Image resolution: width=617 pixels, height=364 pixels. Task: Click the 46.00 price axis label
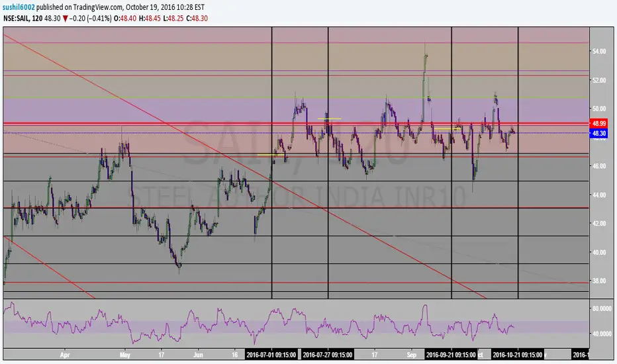pos(599,166)
